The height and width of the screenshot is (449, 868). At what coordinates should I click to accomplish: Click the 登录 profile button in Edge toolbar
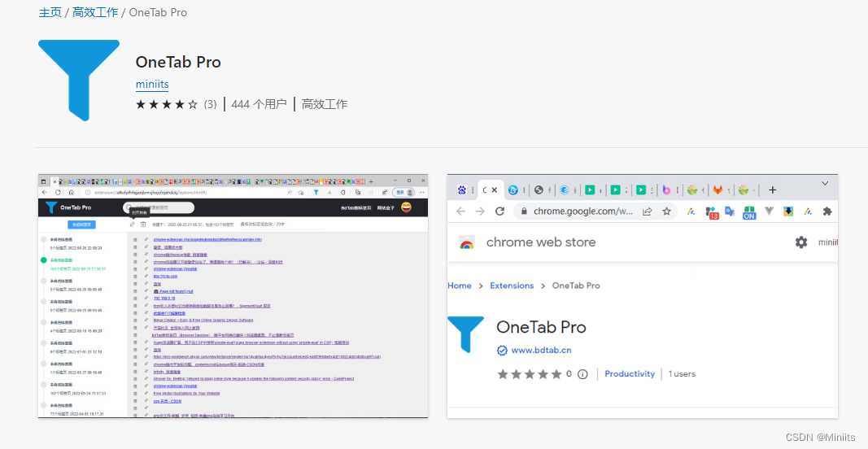point(403,192)
